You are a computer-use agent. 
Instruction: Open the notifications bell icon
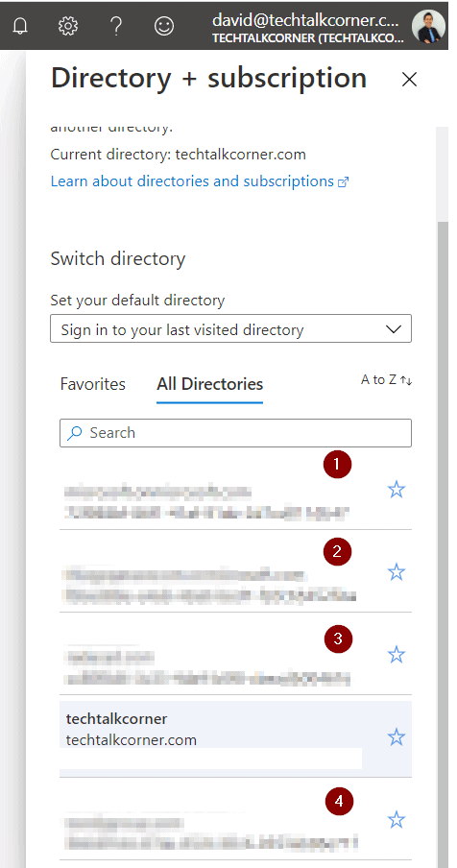pos(20,26)
